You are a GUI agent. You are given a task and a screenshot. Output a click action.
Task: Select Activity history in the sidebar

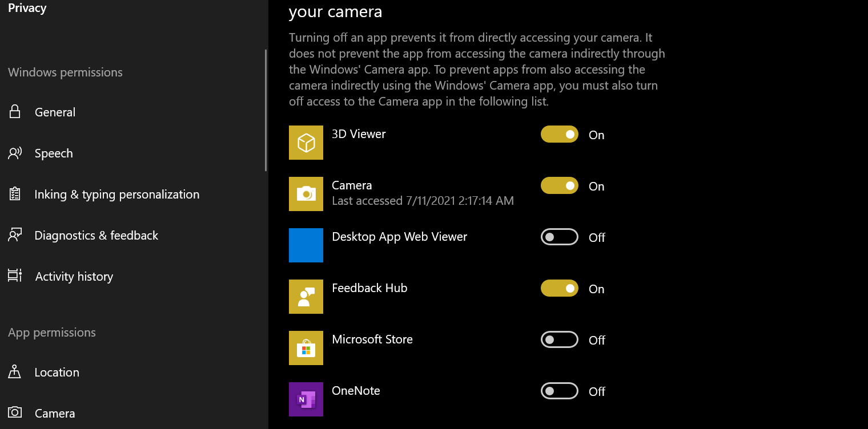tap(74, 276)
